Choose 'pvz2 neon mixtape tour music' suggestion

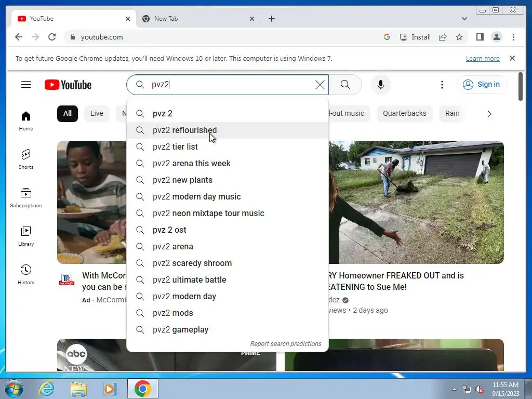pos(228,214)
